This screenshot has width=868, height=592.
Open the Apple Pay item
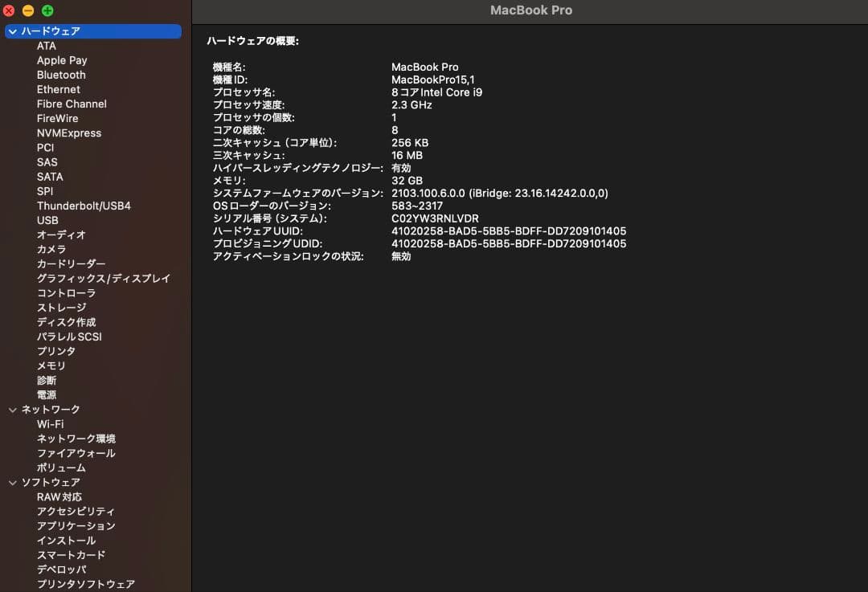(62, 60)
